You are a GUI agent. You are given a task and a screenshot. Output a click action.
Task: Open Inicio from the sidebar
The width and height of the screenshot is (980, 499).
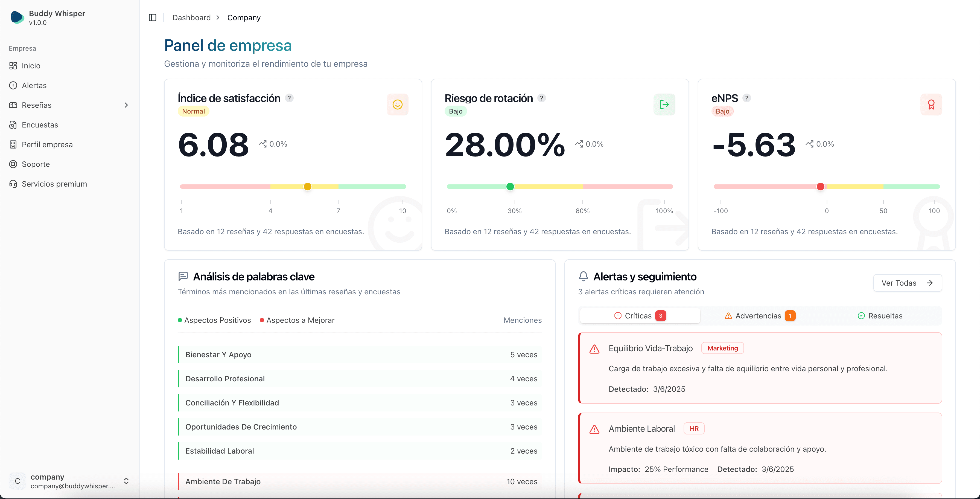[x=70, y=66]
